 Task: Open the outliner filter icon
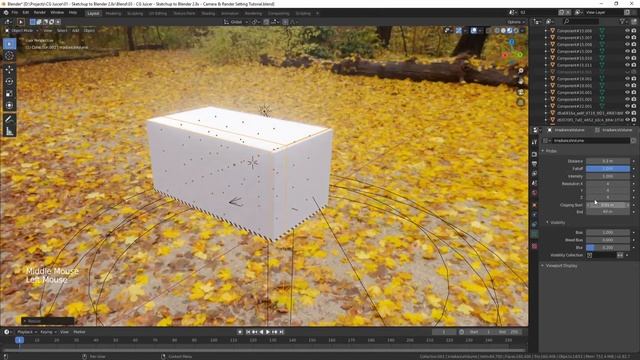(622, 21)
